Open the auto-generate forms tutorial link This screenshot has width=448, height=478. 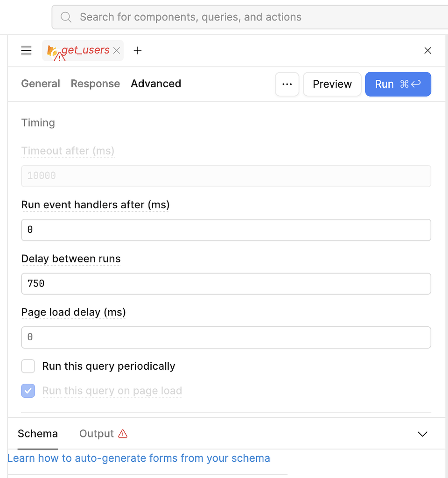pyautogui.click(x=139, y=458)
